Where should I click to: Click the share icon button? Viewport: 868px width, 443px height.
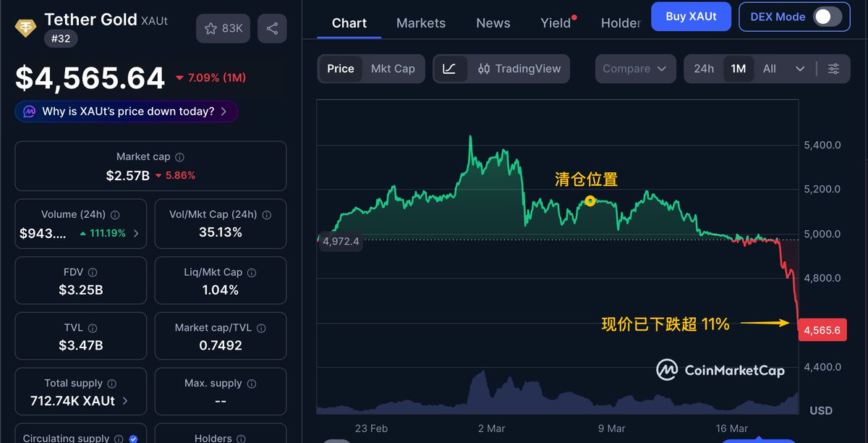272,28
